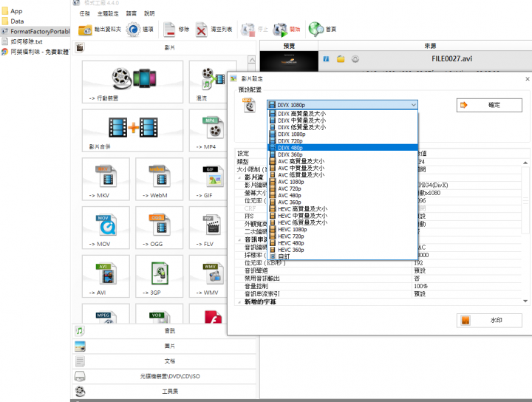Choose AVC 1080p from the preset list
This screenshot has width=532, height=402.
(342, 182)
